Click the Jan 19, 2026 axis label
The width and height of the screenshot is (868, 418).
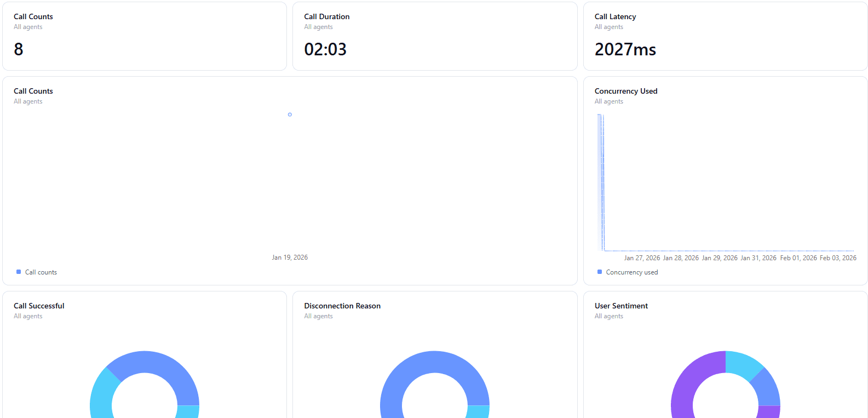[x=290, y=257]
